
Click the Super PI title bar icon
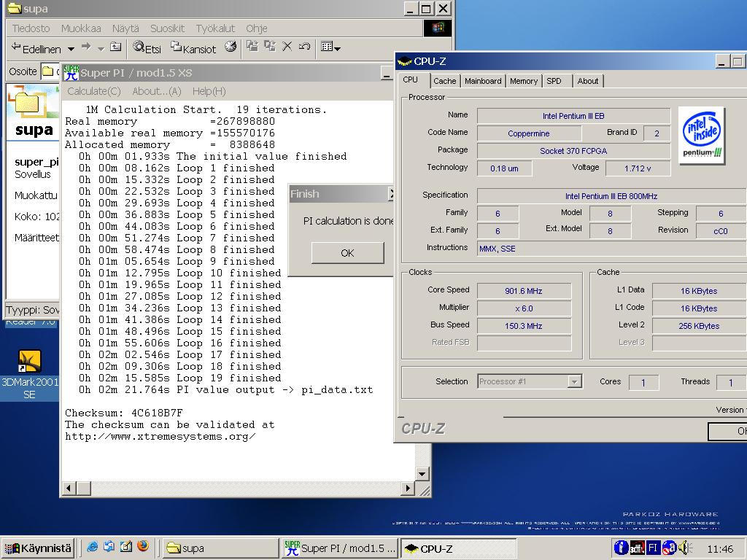point(71,73)
